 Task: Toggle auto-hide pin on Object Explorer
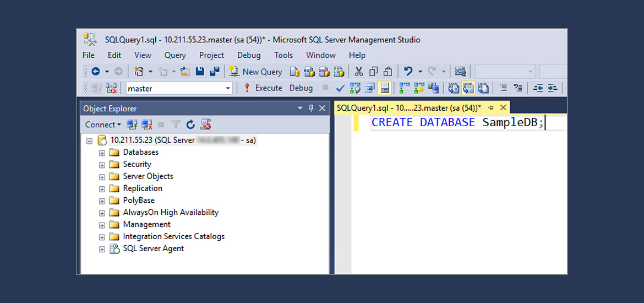[x=311, y=108]
